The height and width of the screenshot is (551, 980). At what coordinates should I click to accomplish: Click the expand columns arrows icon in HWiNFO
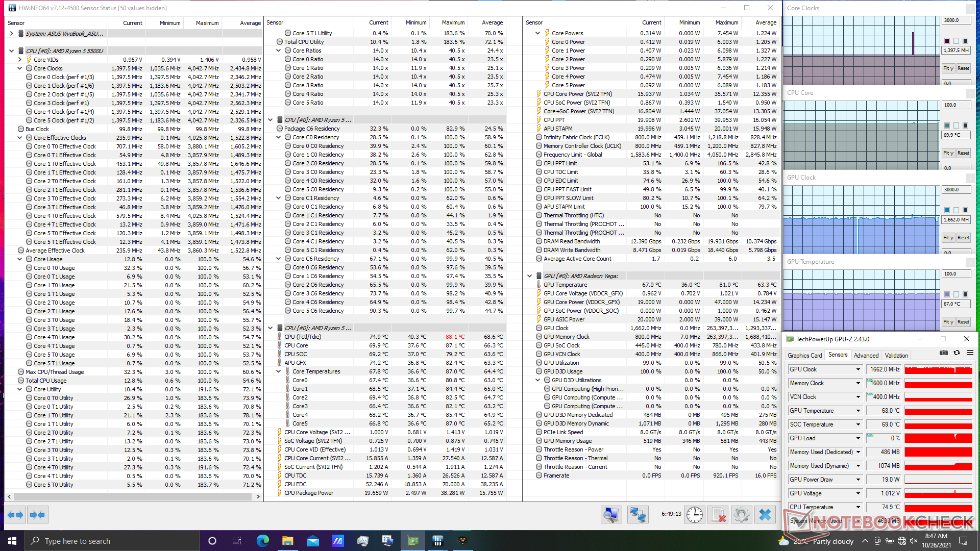(x=15, y=515)
